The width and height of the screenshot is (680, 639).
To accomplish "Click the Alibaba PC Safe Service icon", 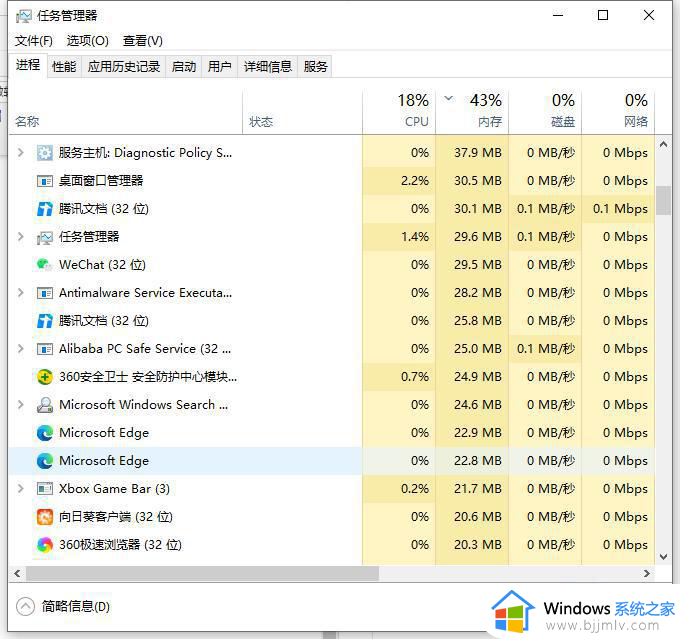I will tap(45, 349).
